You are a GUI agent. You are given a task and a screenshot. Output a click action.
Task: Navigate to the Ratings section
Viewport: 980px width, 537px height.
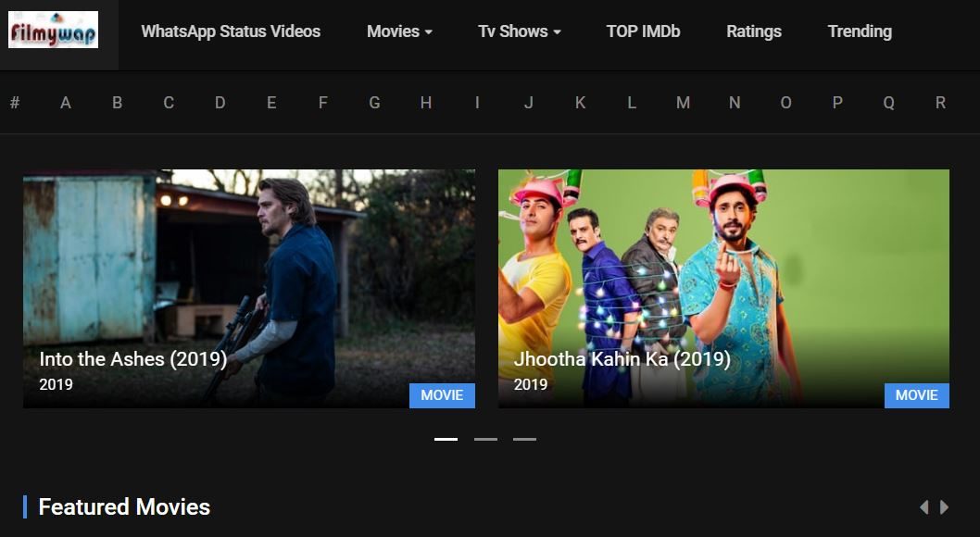coord(753,31)
